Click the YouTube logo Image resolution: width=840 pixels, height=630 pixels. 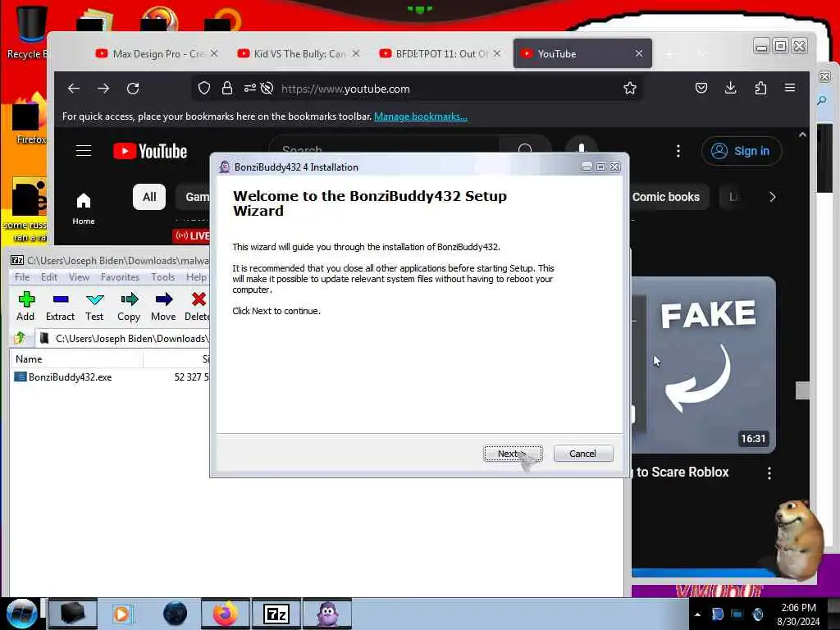click(150, 152)
